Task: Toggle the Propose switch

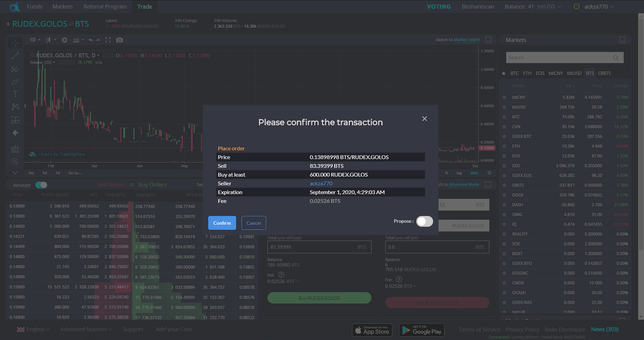Action: pyautogui.click(x=424, y=221)
